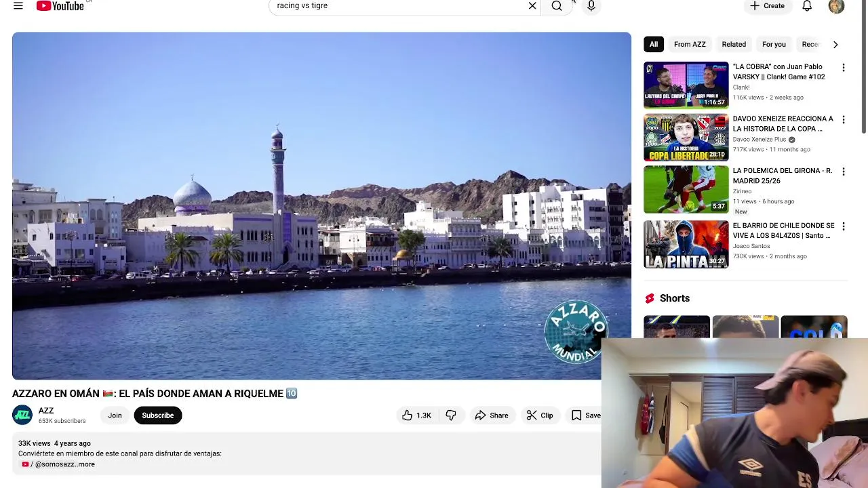The height and width of the screenshot is (488, 868).
Task: Select the 'All' filter chip
Action: point(654,44)
